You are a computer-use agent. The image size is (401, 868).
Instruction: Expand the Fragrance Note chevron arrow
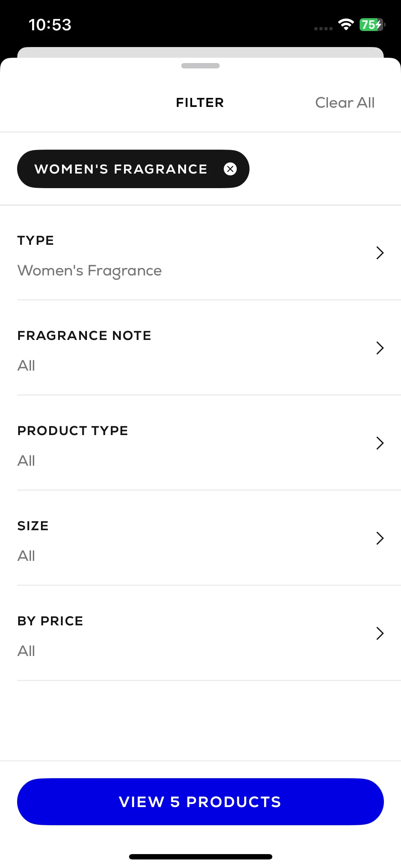[x=380, y=348]
